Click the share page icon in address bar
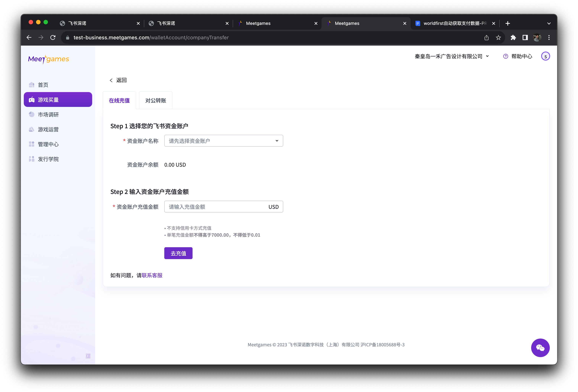Viewport: 578px width, 392px height. tap(487, 37)
